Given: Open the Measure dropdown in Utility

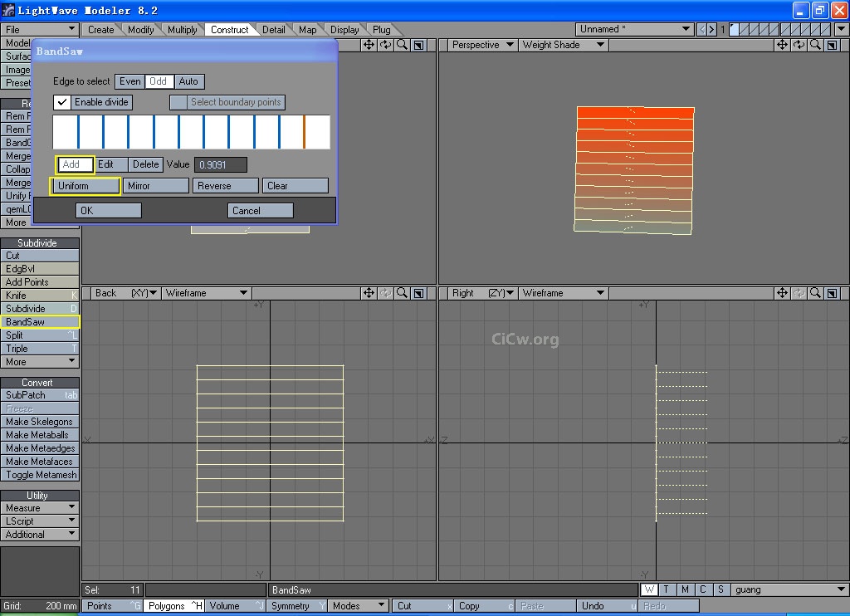Looking at the screenshot, I should 40,508.
